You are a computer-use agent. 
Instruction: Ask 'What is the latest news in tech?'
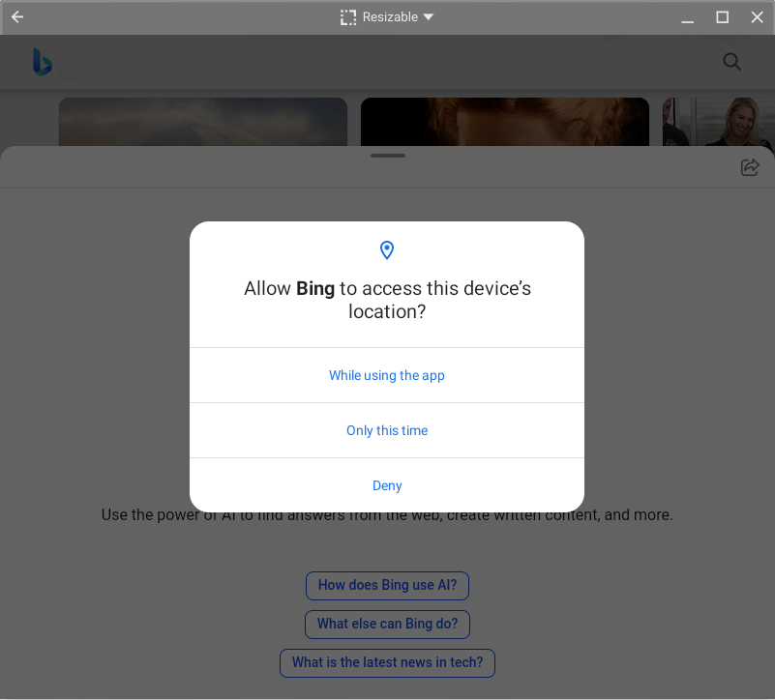coord(387,663)
